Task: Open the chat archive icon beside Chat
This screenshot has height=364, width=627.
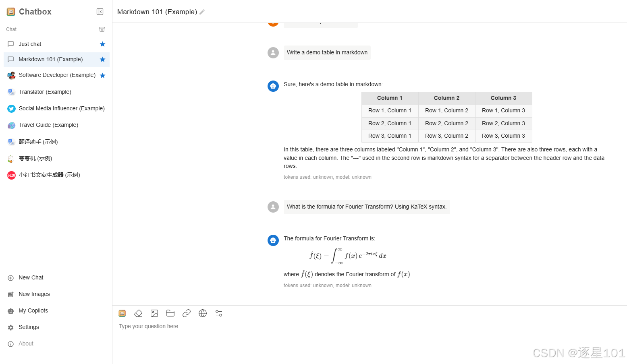Action: tap(102, 29)
